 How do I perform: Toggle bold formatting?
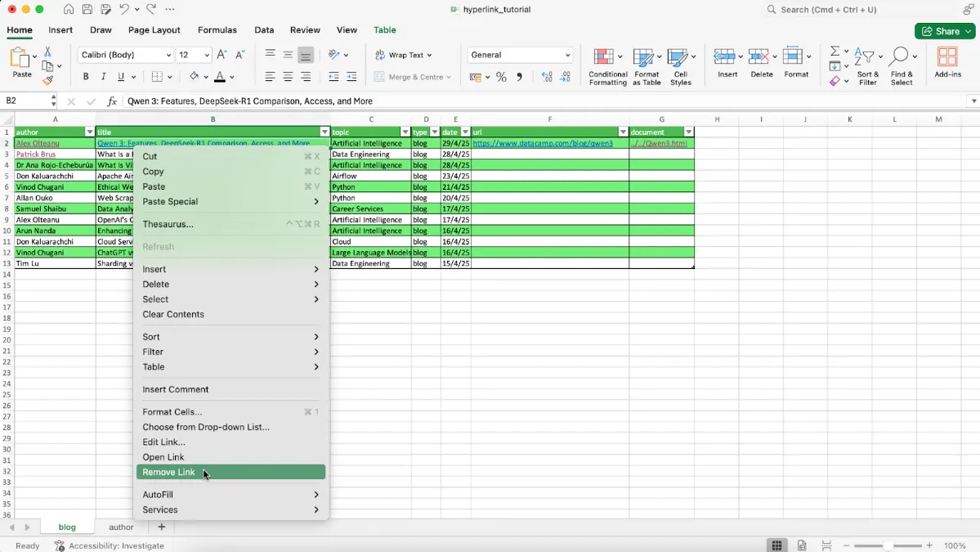[x=86, y=77]
